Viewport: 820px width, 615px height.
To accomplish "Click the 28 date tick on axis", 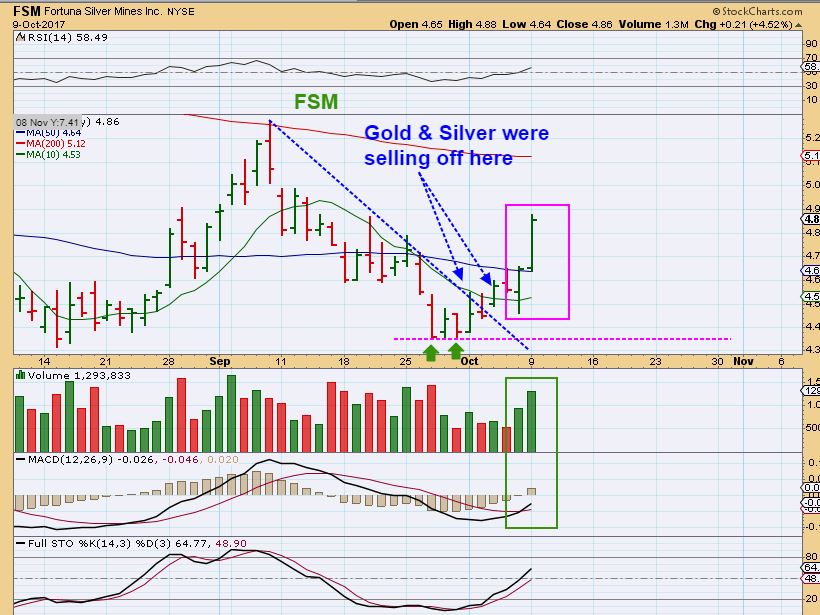I will click(168, 361).
